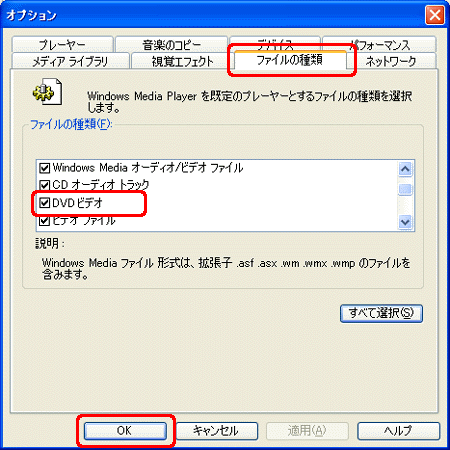
Task: Click the file type list scrollbar thumb
Action: tap(405, 189)
